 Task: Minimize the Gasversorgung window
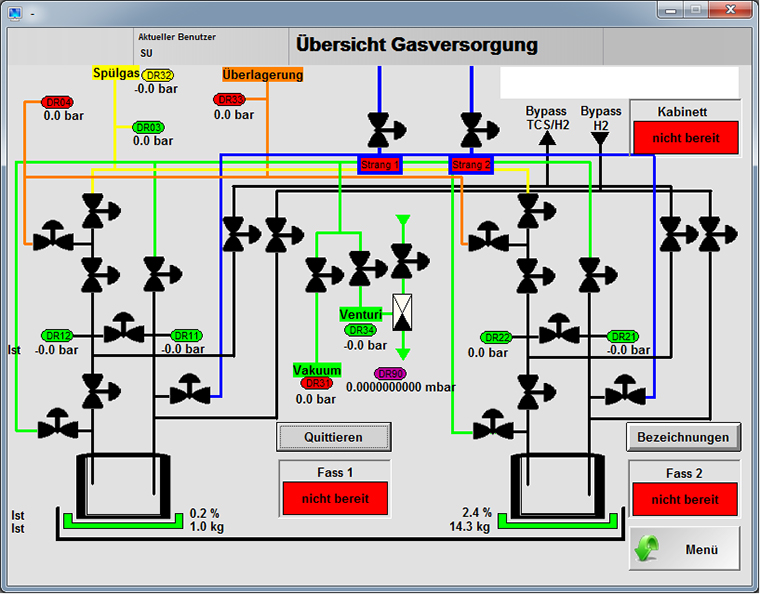point(671,10)
